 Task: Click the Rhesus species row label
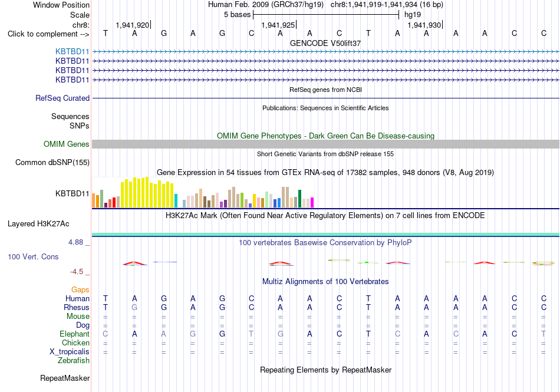(77, 307)
